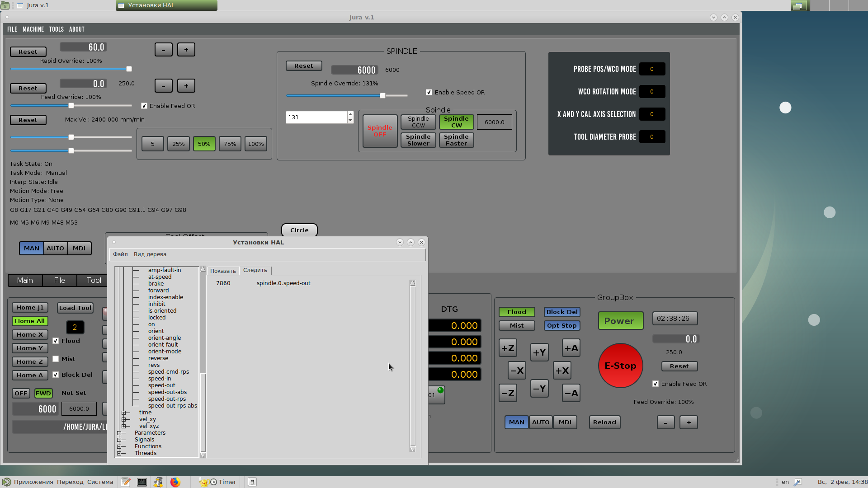The image size is (868, 488).
Task: Toggle the green Power button
Action: point(620,321)
